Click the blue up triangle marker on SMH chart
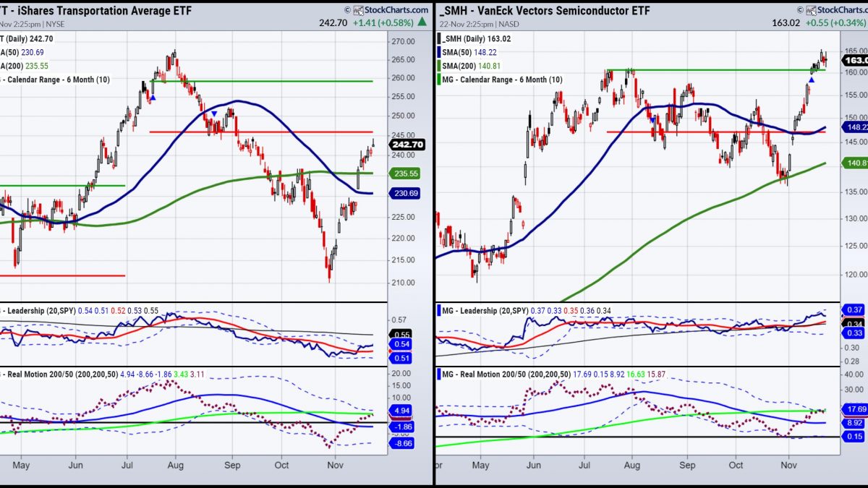 (812, 80)
